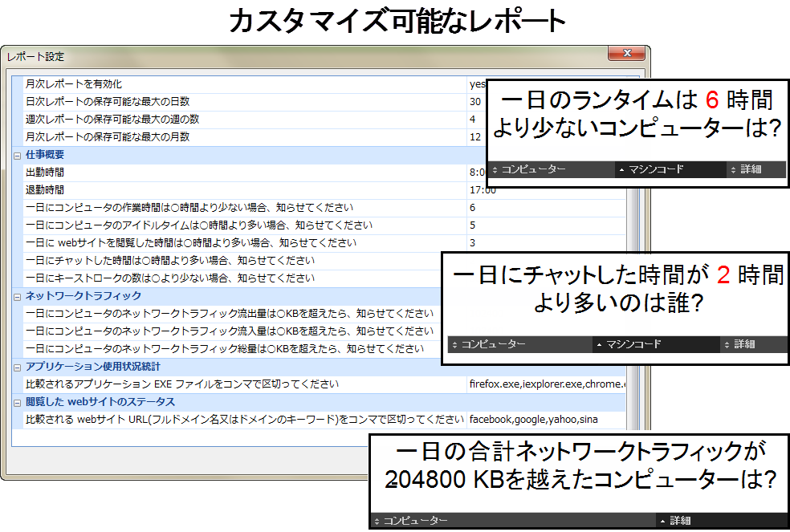
Task: Sort by マシンコード in the chat-time table
Action: (633, 344)
